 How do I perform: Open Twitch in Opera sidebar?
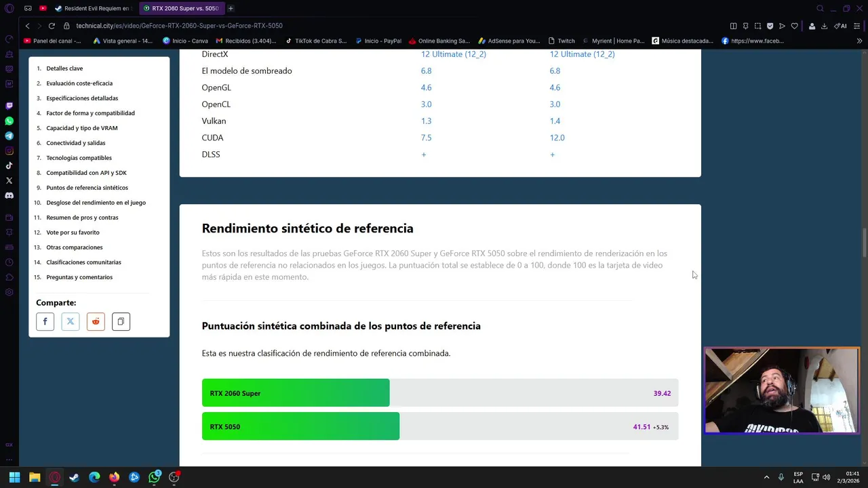tap(9, 106)
